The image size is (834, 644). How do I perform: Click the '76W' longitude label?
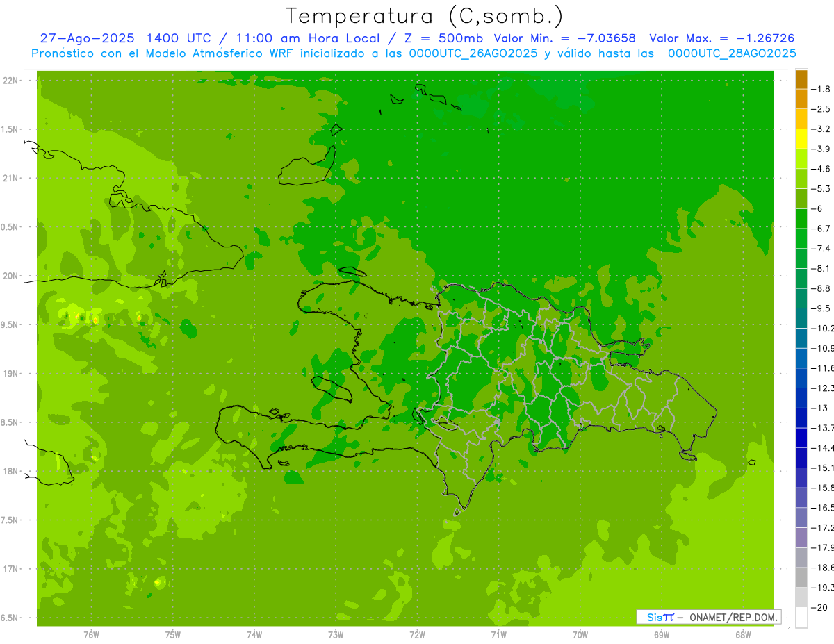[91, 634]
